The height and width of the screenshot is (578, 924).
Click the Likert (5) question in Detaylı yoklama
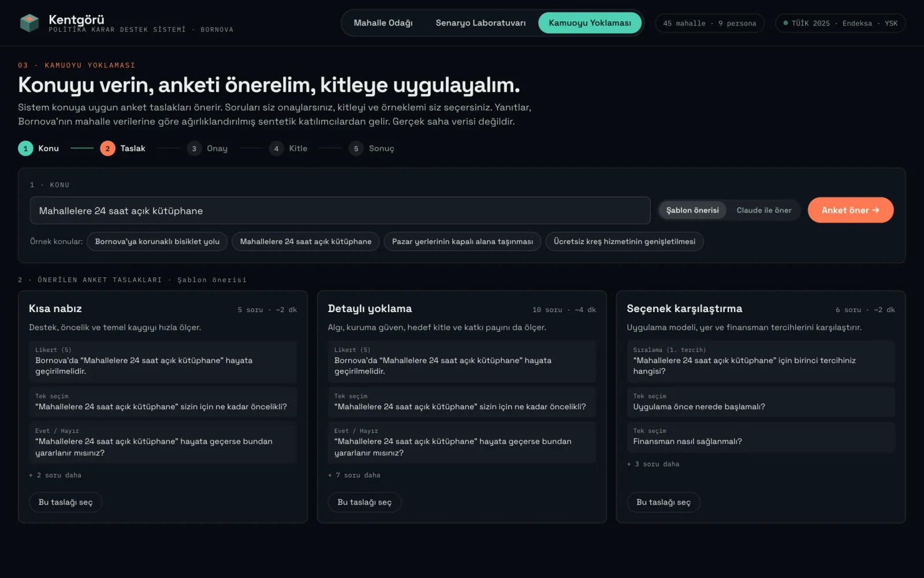[x=462, y=362]
